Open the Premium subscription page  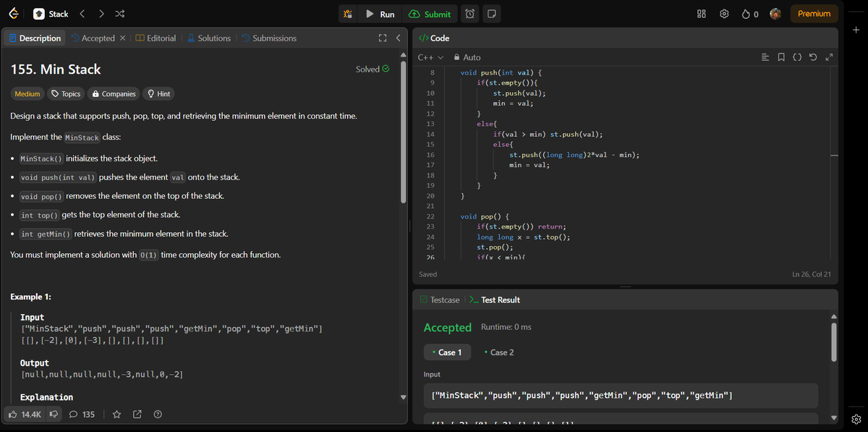(x=814, y=14)
